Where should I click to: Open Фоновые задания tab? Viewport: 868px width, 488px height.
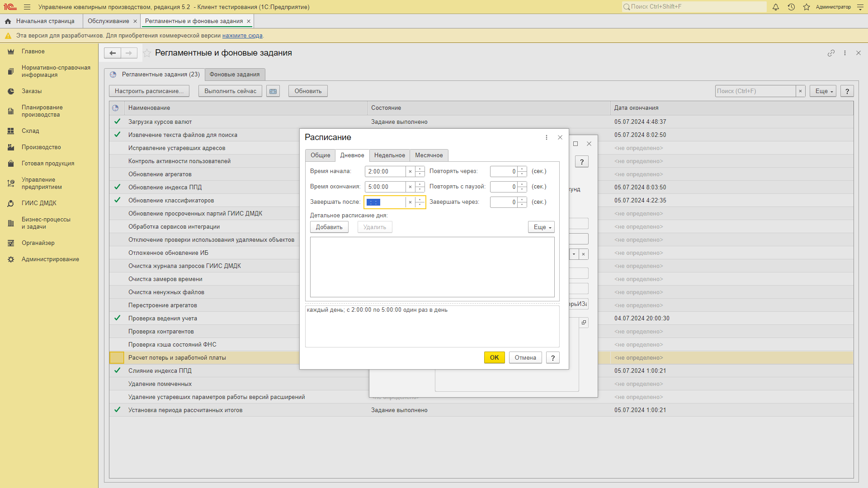(x=235, y=75)
